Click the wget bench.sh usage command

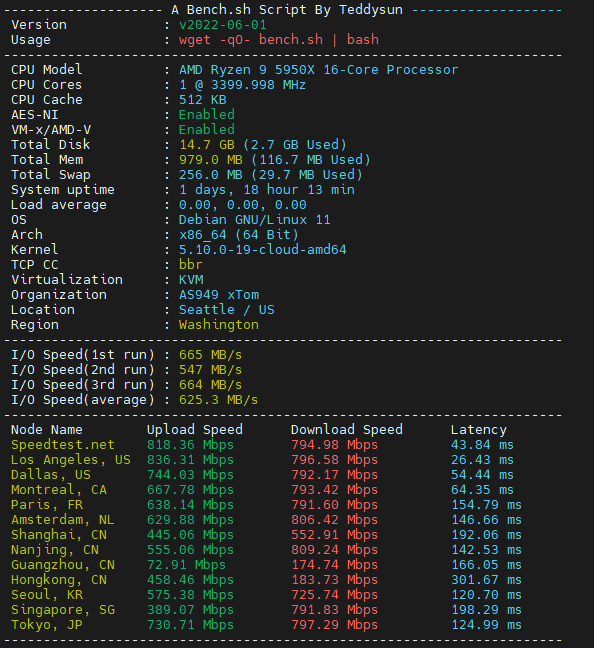pos(279,40)
